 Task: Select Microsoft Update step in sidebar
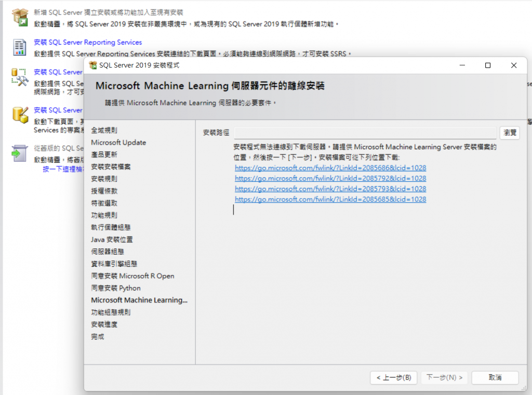coord(118,142)
